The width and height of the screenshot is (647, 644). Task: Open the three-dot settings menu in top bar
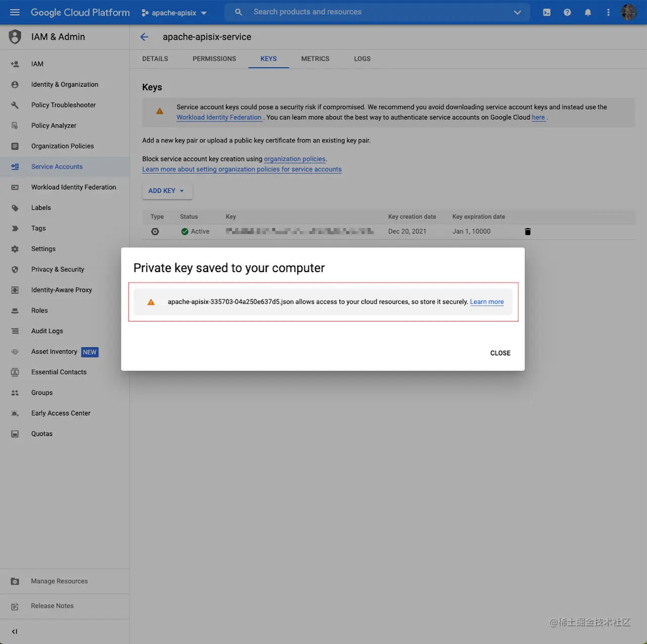pos(608,12)
